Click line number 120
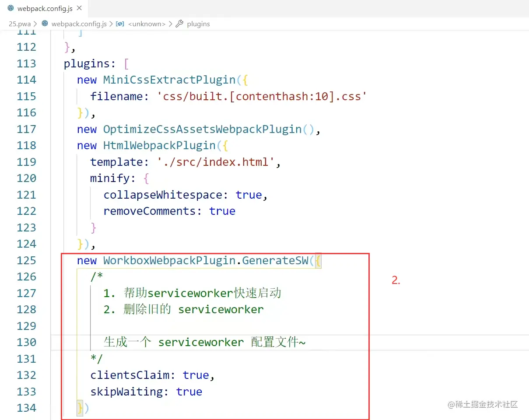 (26, 178)
